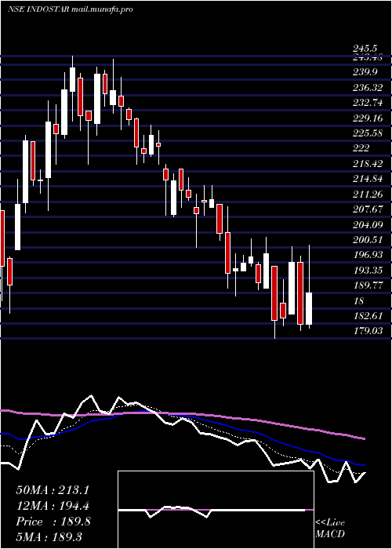Click the 245.5 price axis label
This screenshot has height=549, width=392.
click(366, 49)
